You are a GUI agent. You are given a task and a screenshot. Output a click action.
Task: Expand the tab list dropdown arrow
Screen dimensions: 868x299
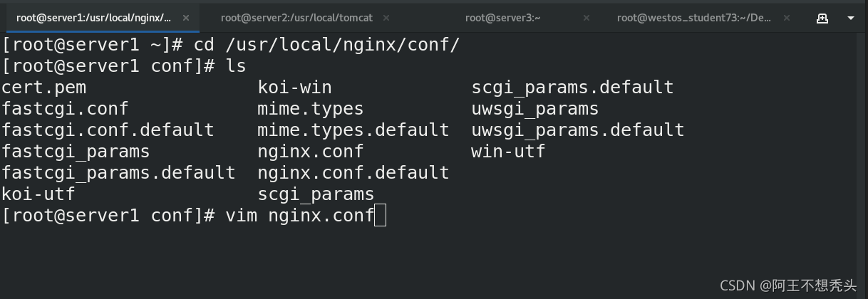tap(851, 19)
